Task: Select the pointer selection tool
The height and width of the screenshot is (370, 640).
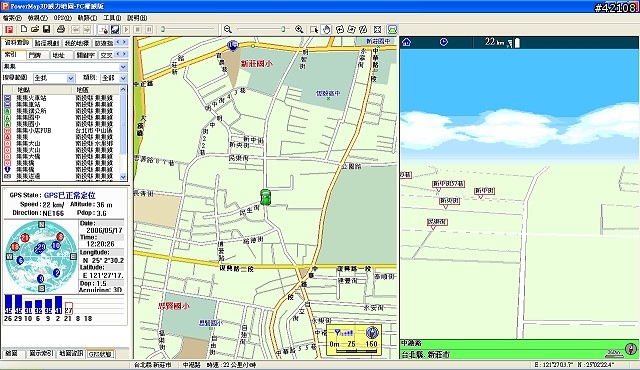Action: [x=314, y=29]
